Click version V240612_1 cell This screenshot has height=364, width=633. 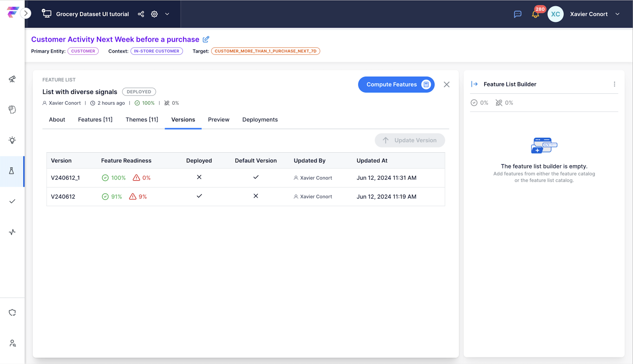[x=65, y=178]
